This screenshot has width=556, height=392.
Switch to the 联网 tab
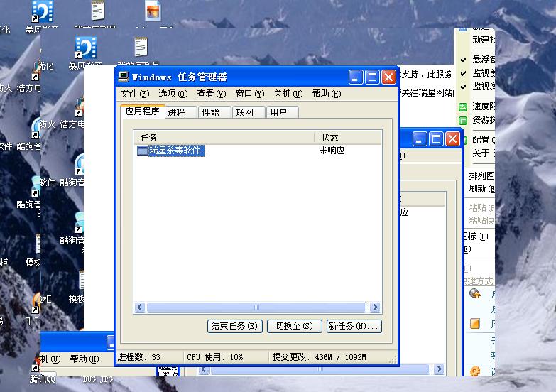pos(249,112)
